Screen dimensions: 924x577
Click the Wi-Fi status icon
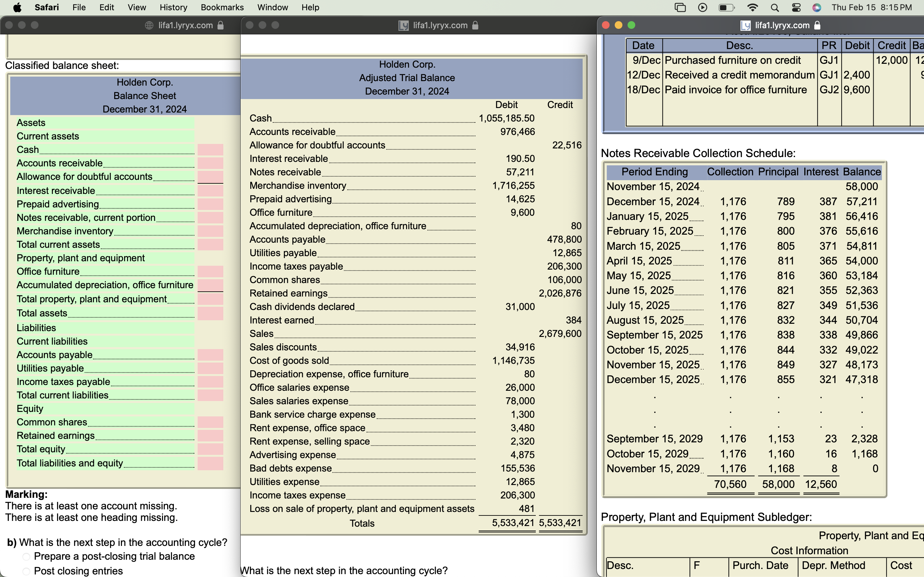pyautogui.click(x=752, y=8)
